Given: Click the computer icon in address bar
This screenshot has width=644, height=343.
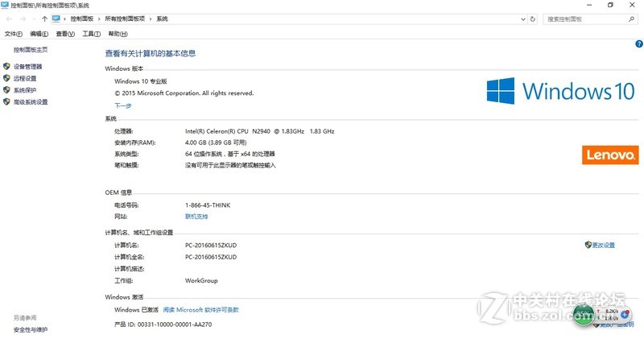Looking at the screenshot, I should (56, 19).
